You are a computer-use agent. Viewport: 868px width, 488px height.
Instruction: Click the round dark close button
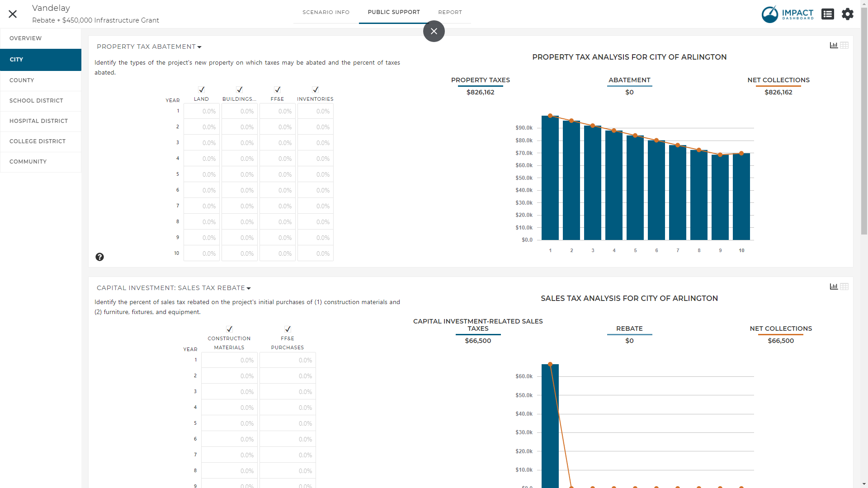click(434, 31)
